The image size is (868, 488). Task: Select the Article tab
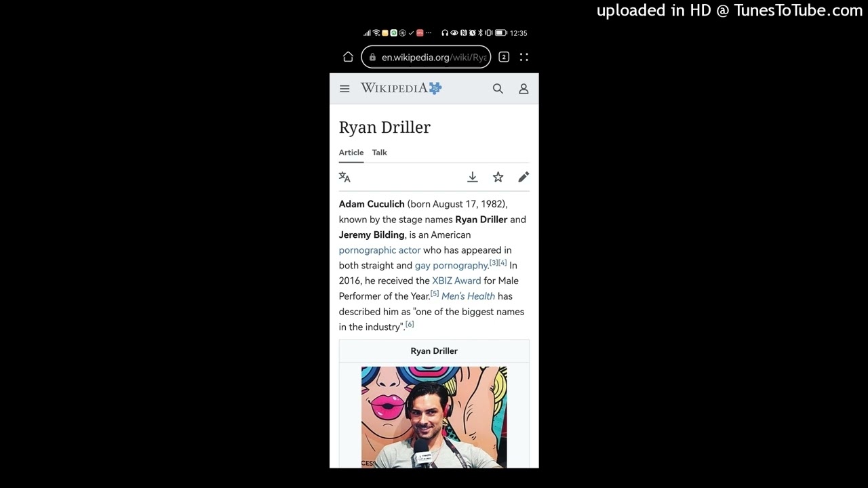tap(351, 152)
